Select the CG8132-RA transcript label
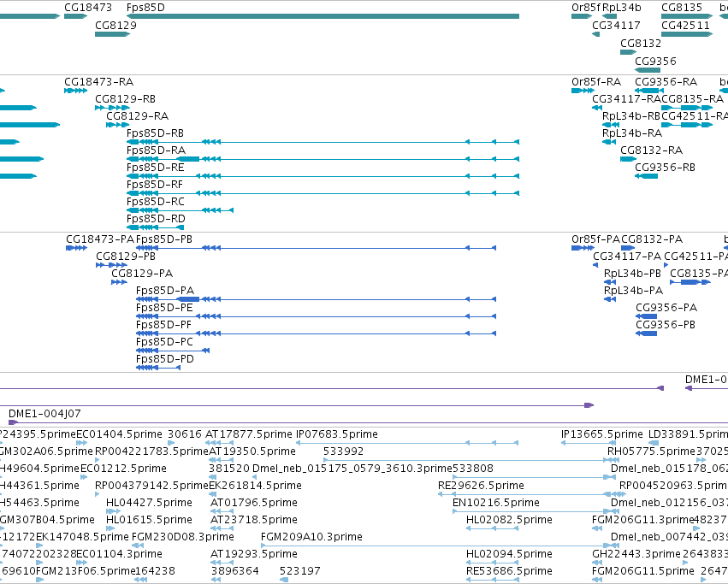This screenshot has width=728, height=584. click(x=651, y=150)
